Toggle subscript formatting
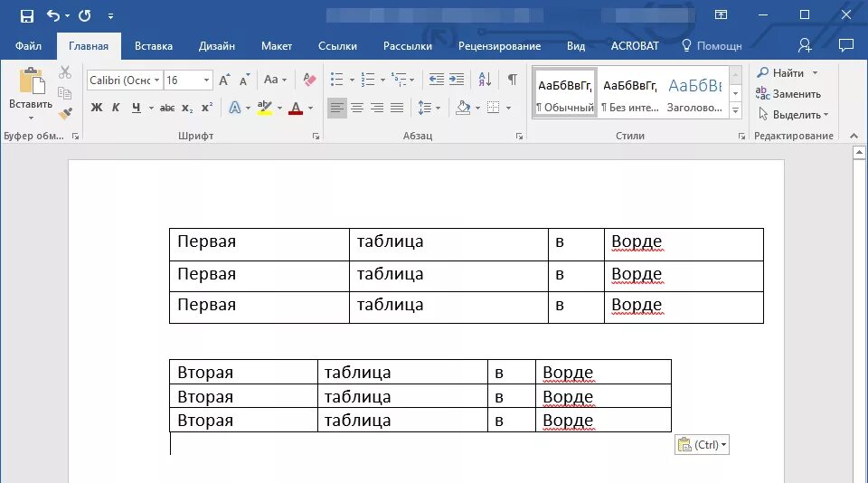 [x=188, y=108]
